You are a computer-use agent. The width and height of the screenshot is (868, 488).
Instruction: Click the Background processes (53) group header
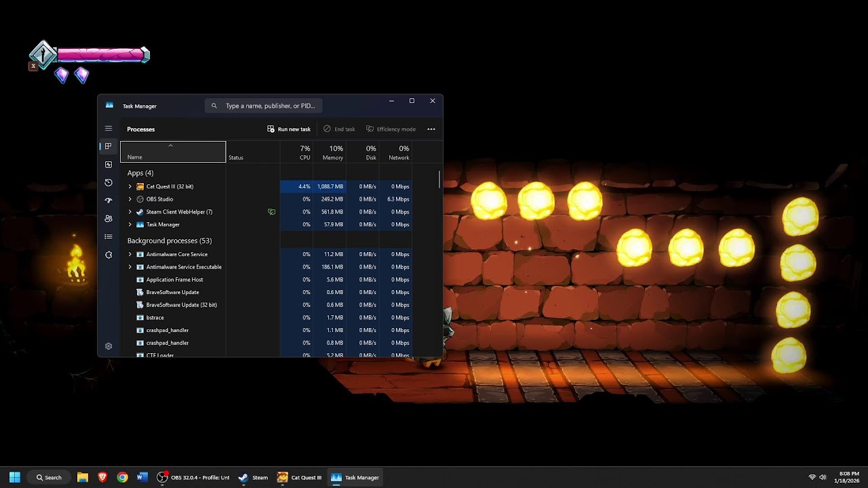170,241
